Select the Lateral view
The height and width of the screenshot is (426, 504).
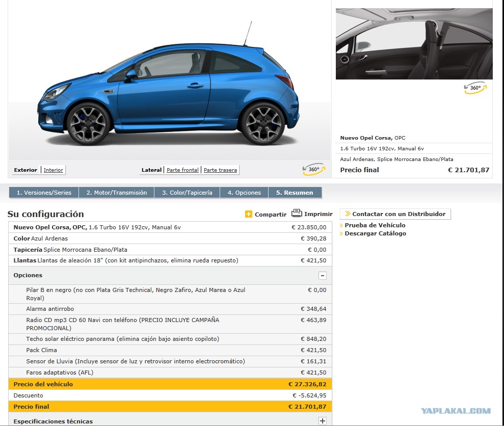coord(151,170)
